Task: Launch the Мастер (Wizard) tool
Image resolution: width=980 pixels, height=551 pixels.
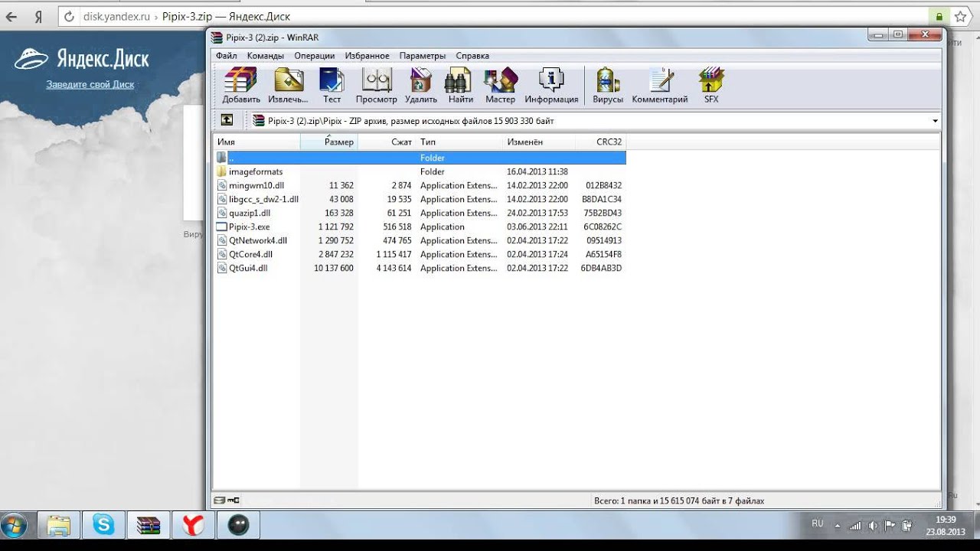Action: coord(500,86)
